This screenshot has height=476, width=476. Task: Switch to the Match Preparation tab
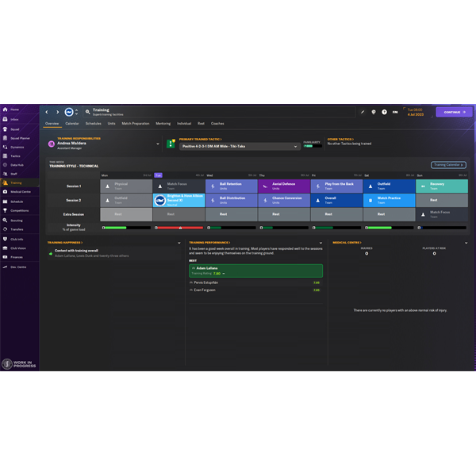point(135,124)
